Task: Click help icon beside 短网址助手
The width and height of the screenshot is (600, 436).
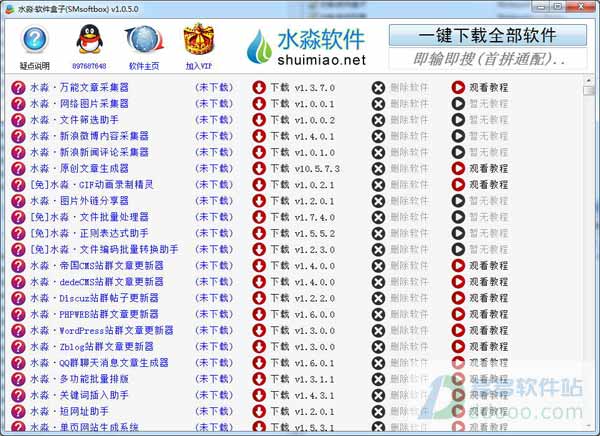Action: point(18,412)
